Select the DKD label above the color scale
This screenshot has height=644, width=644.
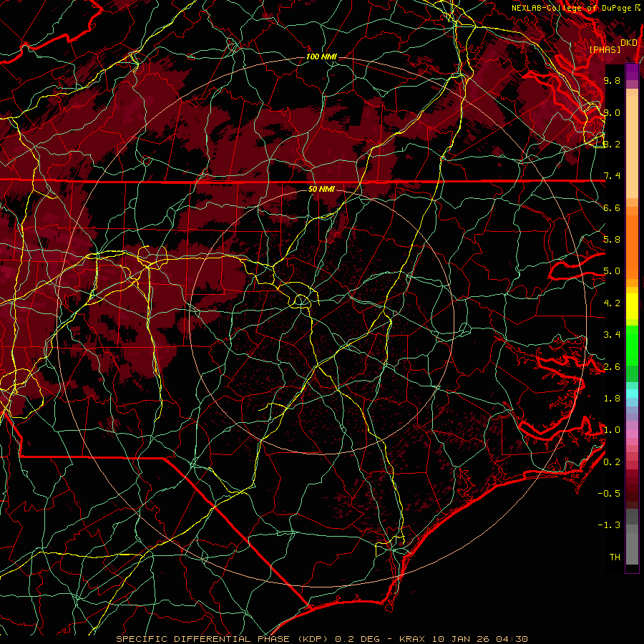point(629,43)
